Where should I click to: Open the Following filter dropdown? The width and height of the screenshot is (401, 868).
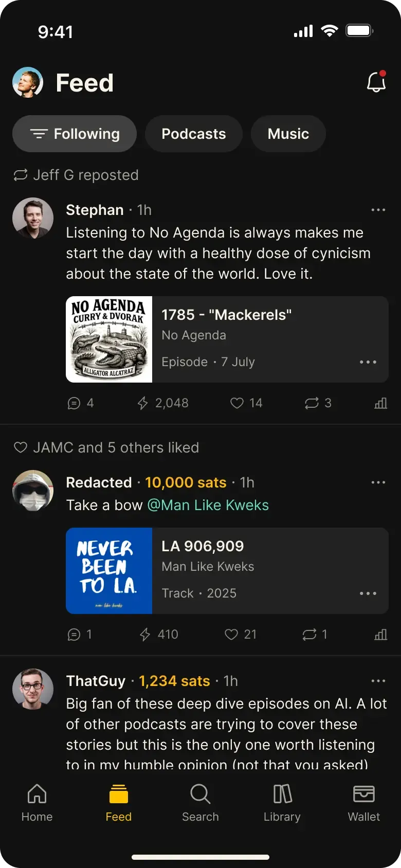click(x=75, y=134)
